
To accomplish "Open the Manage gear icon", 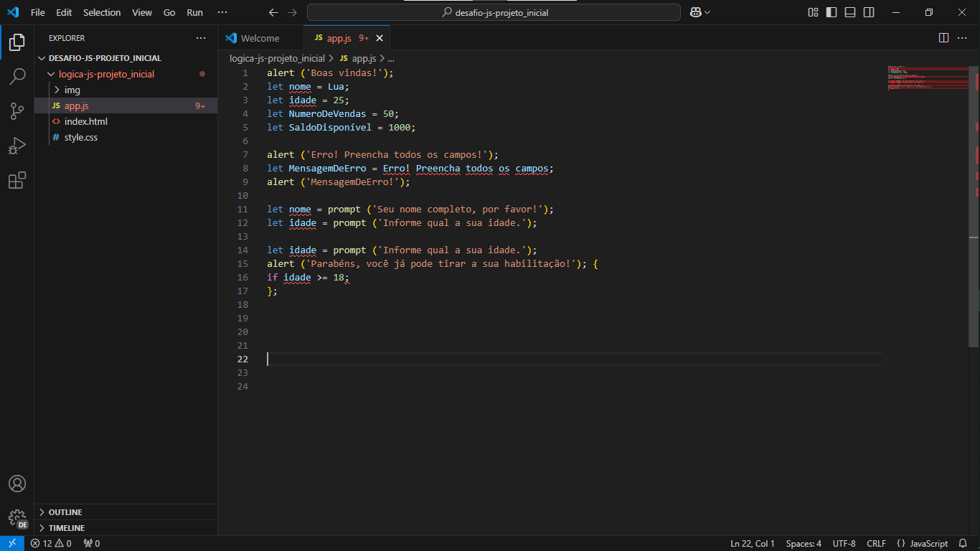I will pyautogui.click(x=17, y=518).
